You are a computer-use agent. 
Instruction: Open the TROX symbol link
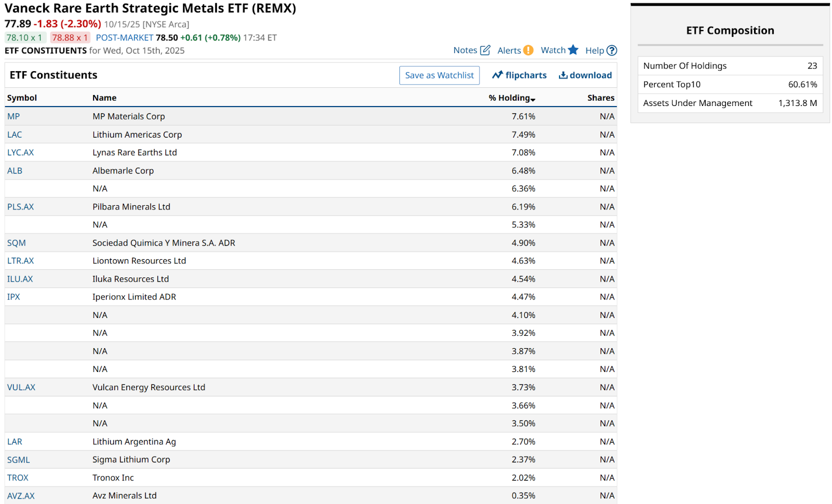(18, 478)
